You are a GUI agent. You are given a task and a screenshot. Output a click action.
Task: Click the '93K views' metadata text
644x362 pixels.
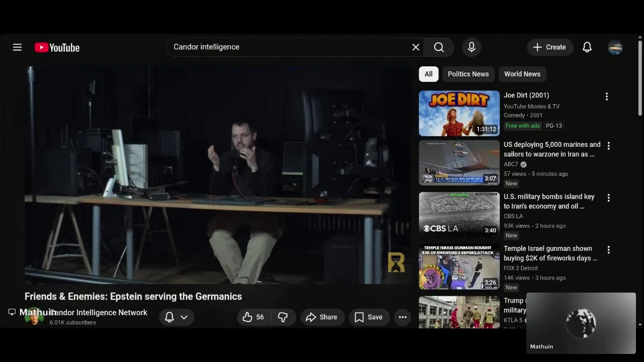517,226
